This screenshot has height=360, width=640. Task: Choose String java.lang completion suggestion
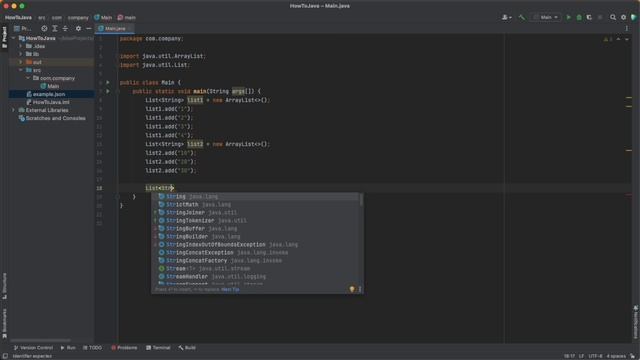click(x=255, y=197)
